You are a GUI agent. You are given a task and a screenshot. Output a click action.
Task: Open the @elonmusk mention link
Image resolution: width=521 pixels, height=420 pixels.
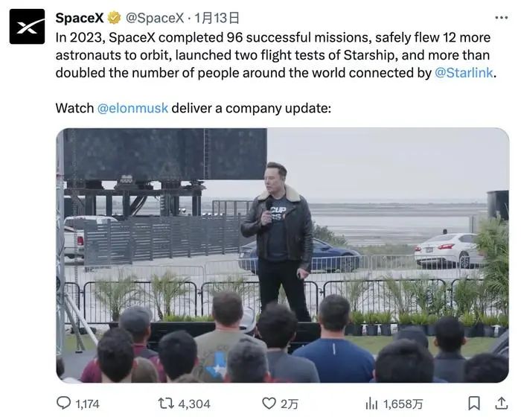[x=132, y=109]
